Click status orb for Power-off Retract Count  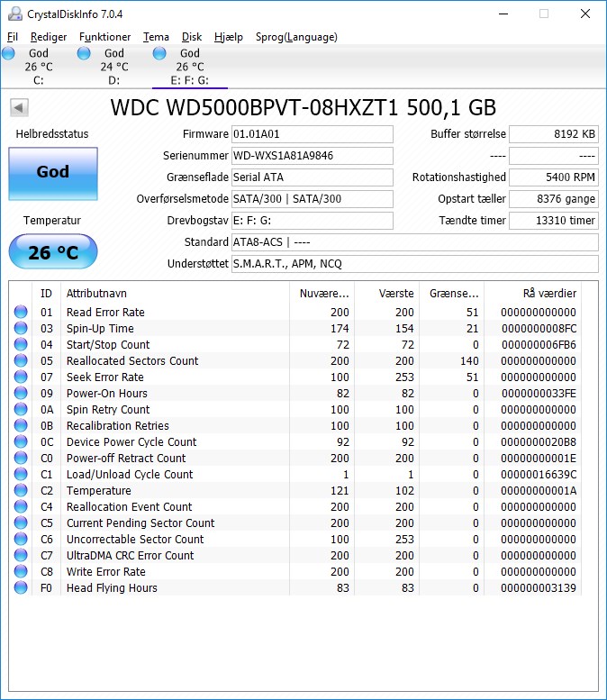tap(21, 458)
